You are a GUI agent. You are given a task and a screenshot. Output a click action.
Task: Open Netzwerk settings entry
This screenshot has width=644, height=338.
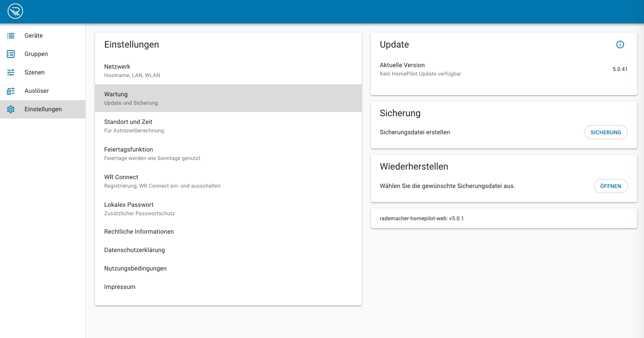(228, 71)
